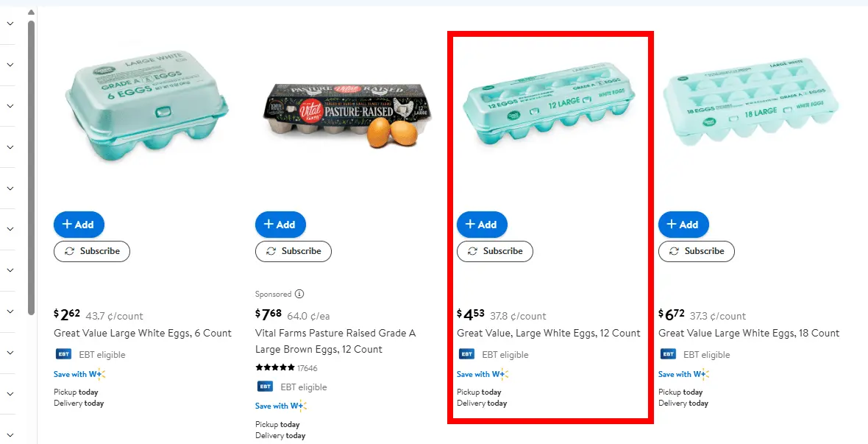Expand the topmost sidebar chevron
Image resolution: width=868 pixels, height=444 pixels.
pos(10,24)
